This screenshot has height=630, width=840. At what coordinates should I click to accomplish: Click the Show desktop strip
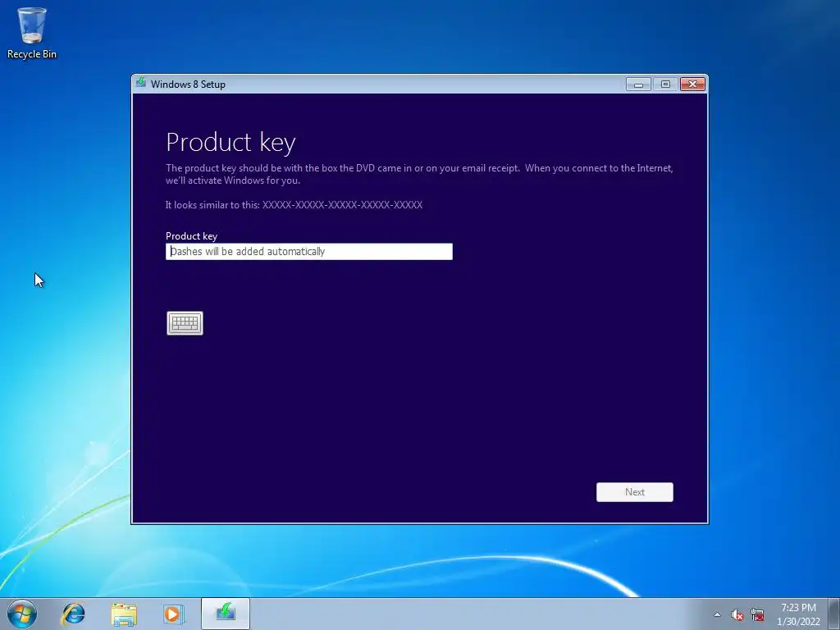click(x=834, y=614)
